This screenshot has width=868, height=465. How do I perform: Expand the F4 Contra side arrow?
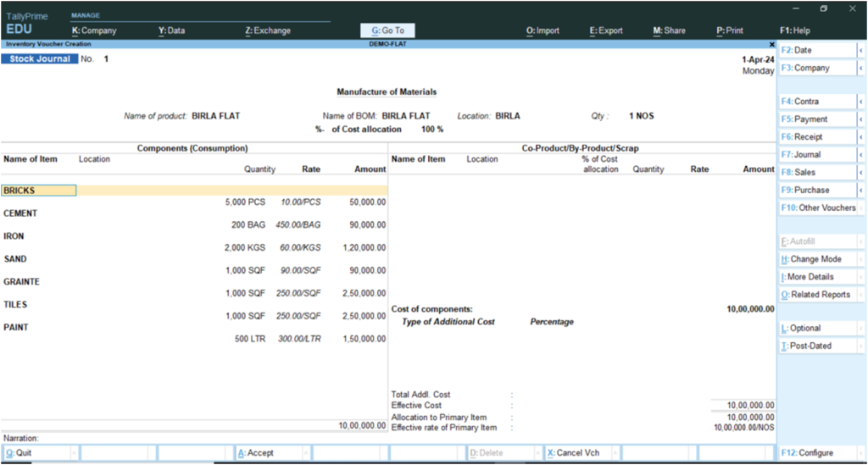(x=861, y=102)
